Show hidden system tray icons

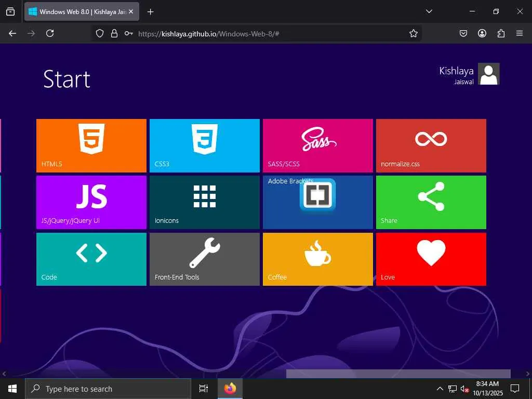click(x=440, y=389)
